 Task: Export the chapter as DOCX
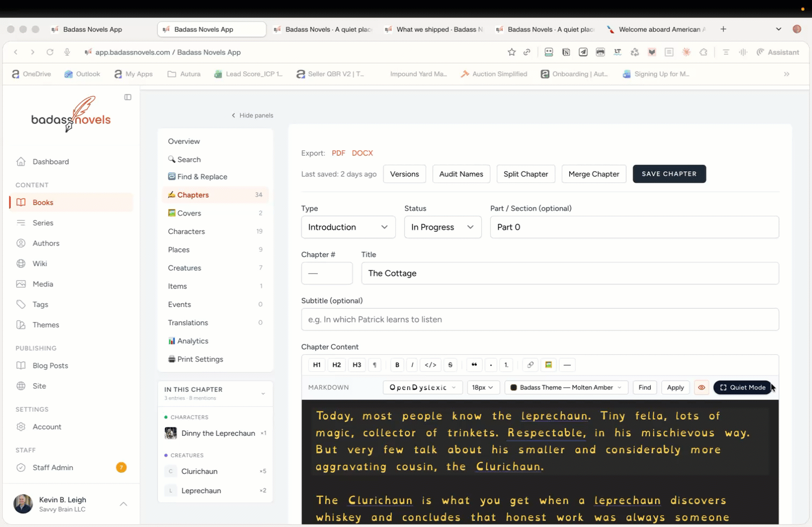(362, 153)
